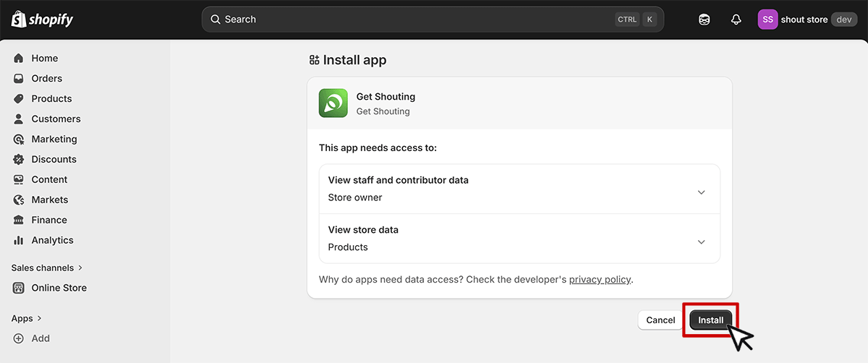
Task: Click the Finance bank icon
Action: point(19,221)
